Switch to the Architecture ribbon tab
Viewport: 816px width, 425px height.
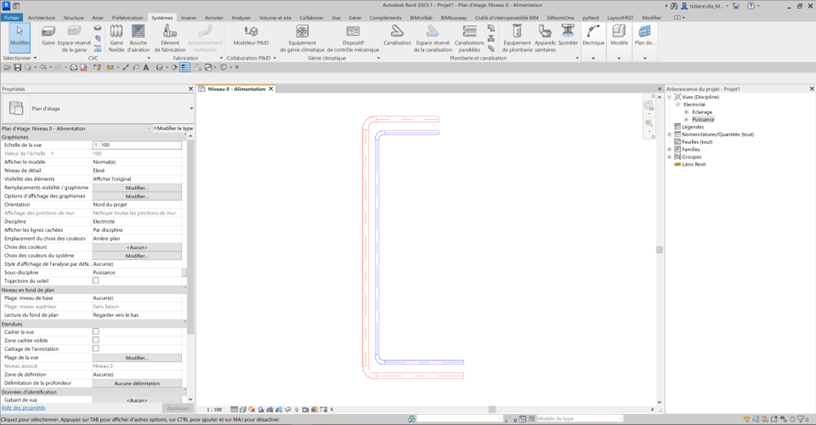click(41, 18)
